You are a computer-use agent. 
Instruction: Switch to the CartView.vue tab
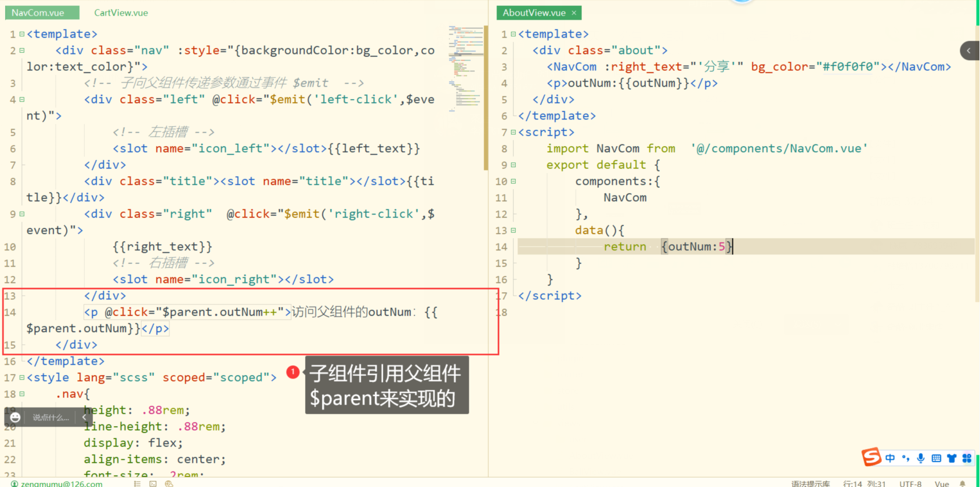[x=121, y=13]
